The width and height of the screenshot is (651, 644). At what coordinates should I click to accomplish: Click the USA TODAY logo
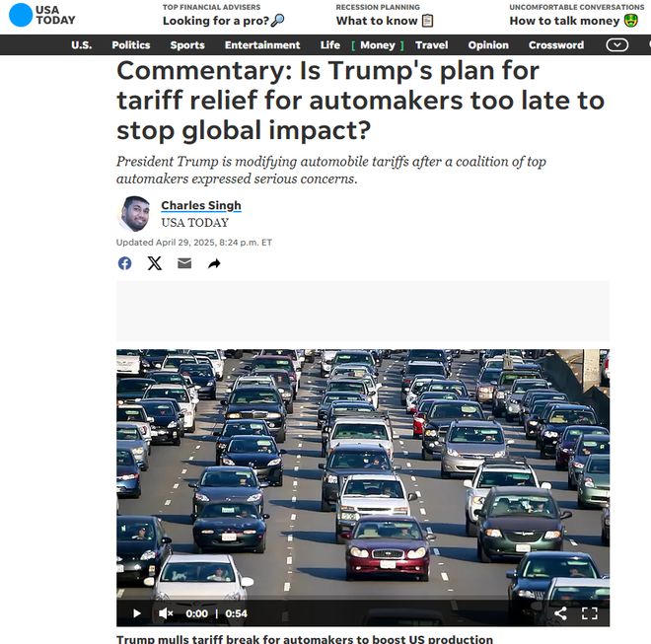tap(42, 15)
